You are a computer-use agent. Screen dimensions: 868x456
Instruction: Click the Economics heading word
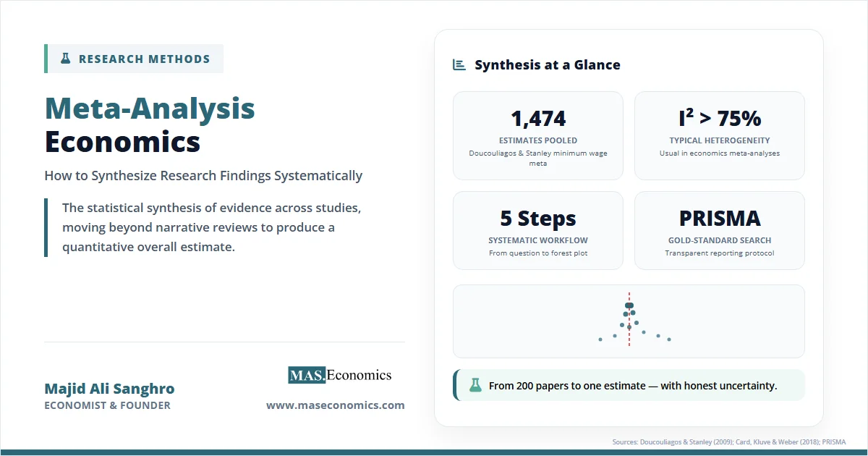122,141
